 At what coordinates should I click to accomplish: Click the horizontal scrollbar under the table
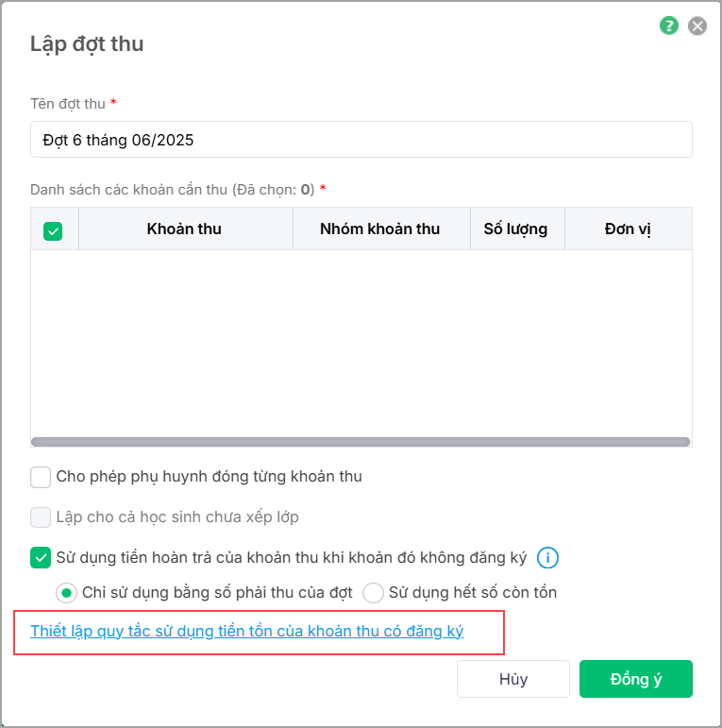pos(361,441)
